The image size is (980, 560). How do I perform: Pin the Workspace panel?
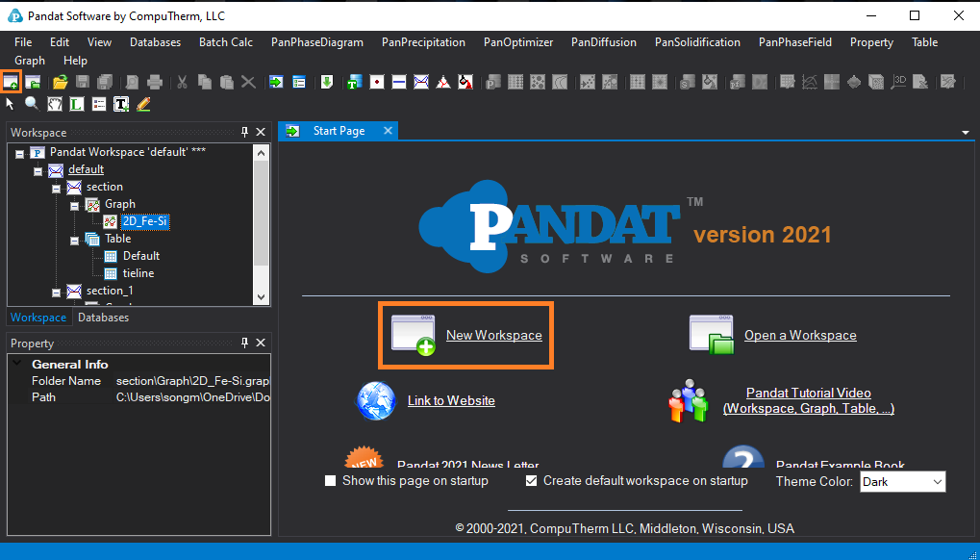245,132
